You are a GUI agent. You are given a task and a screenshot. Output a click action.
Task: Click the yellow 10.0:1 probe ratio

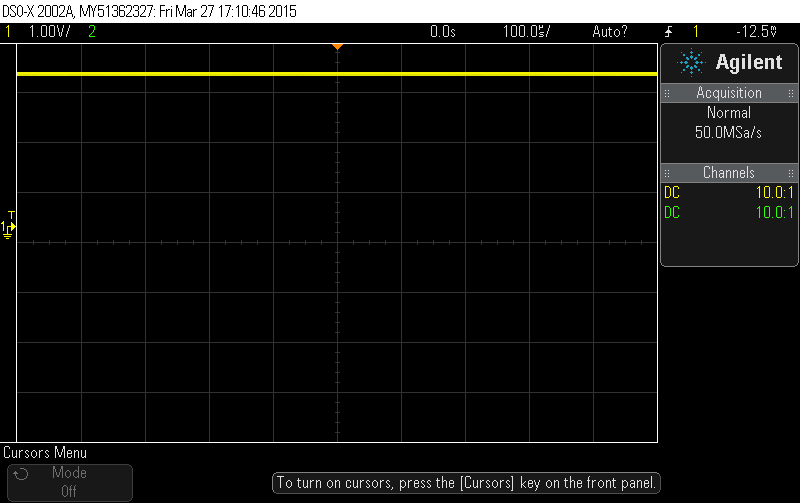pyautogui.click(x=774, y=193)
